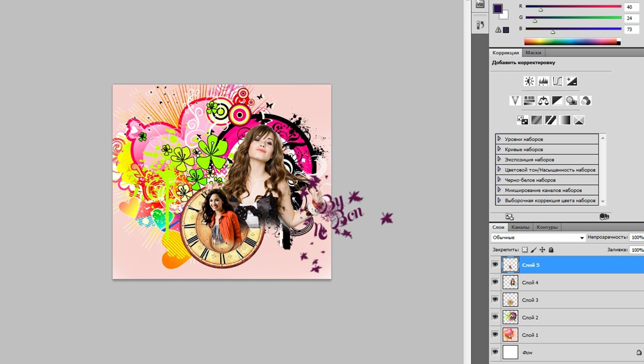
Task: Add a Curves adjustment layer
Action: pyautogui.click(x=557, y=81)
